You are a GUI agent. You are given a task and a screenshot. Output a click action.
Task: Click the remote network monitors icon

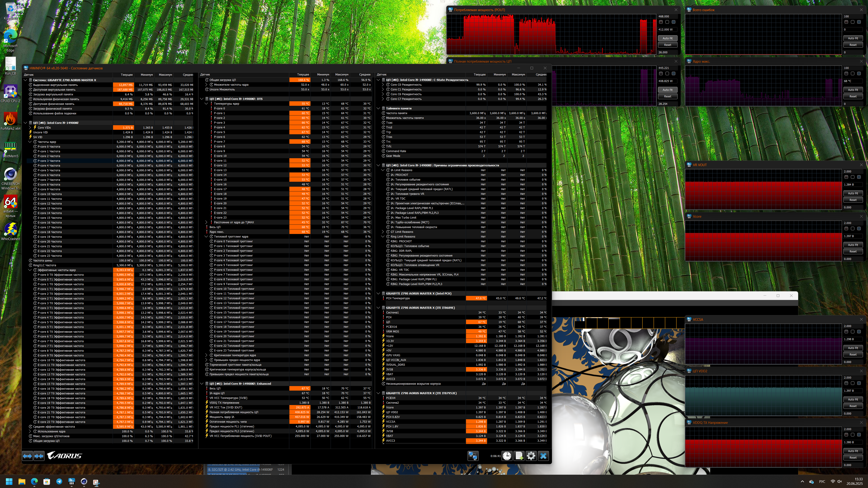473,456
